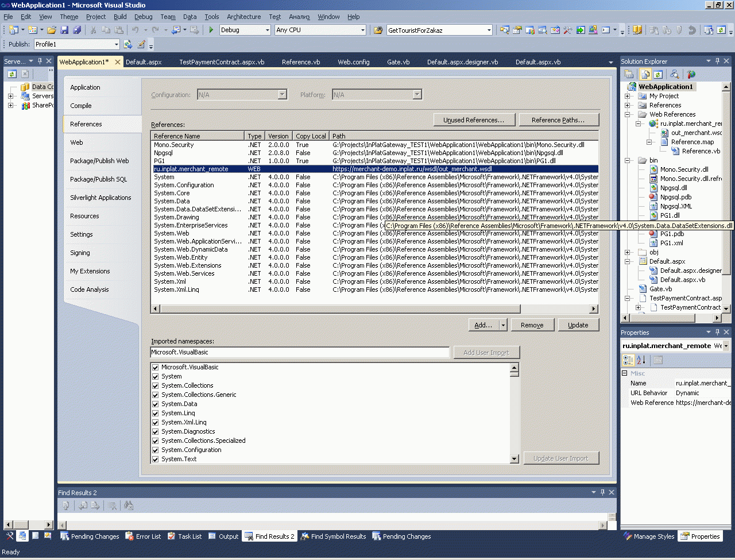735x560 pixels.
Task: Toggle the System.Data namespace checkbox
Action: coord(155,404)
